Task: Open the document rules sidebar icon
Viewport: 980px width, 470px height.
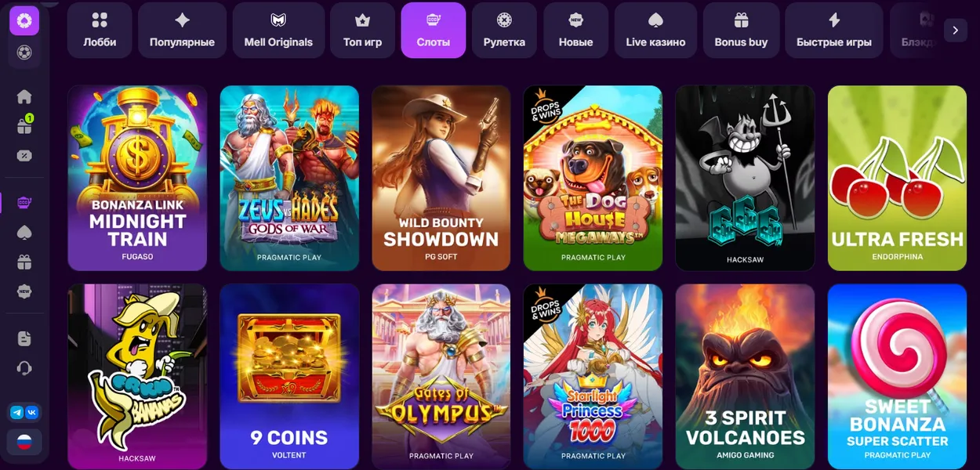Action: (x=24, y=338)
